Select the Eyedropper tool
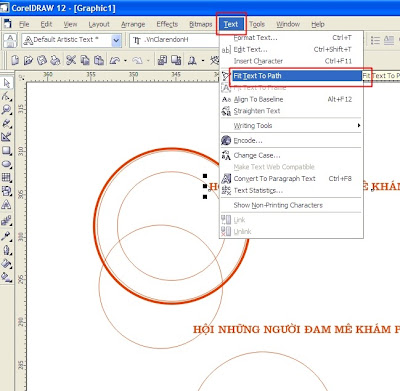 pyautogui.click(x=7, y=236)
